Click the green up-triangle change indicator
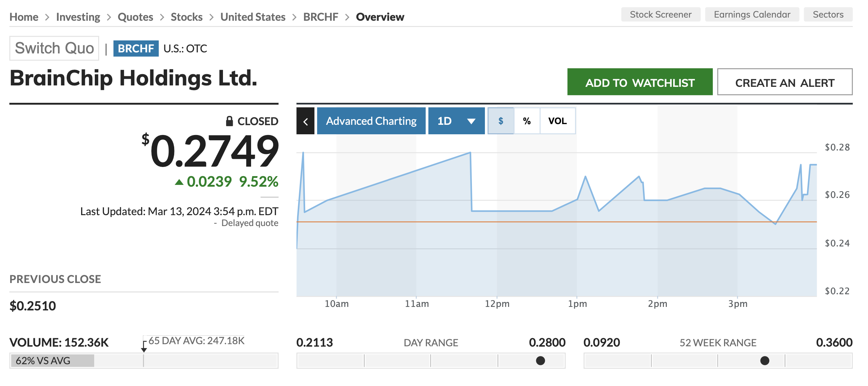868x386 pixels. coord(179,182)
